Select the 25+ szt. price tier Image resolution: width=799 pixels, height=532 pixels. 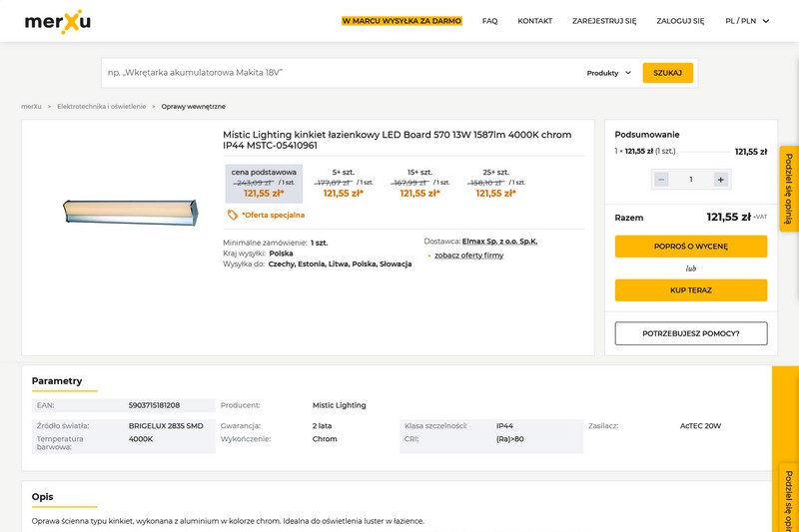coord(495,184)
